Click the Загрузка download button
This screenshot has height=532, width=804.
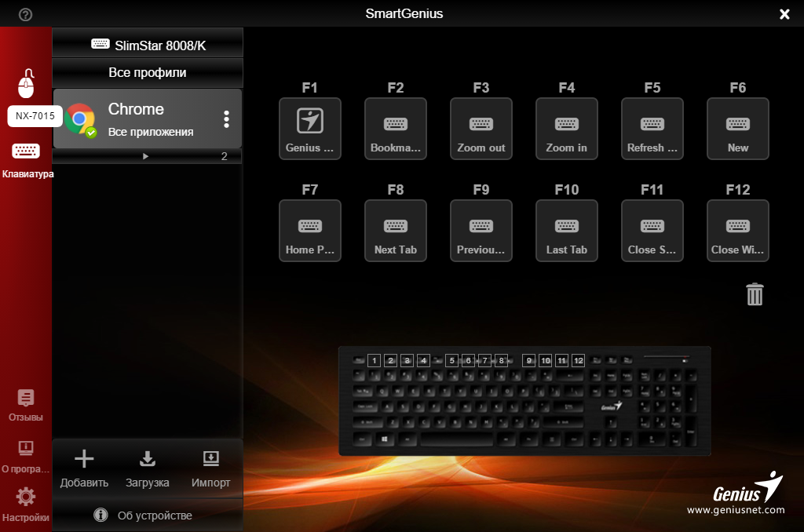pos(147,469)
